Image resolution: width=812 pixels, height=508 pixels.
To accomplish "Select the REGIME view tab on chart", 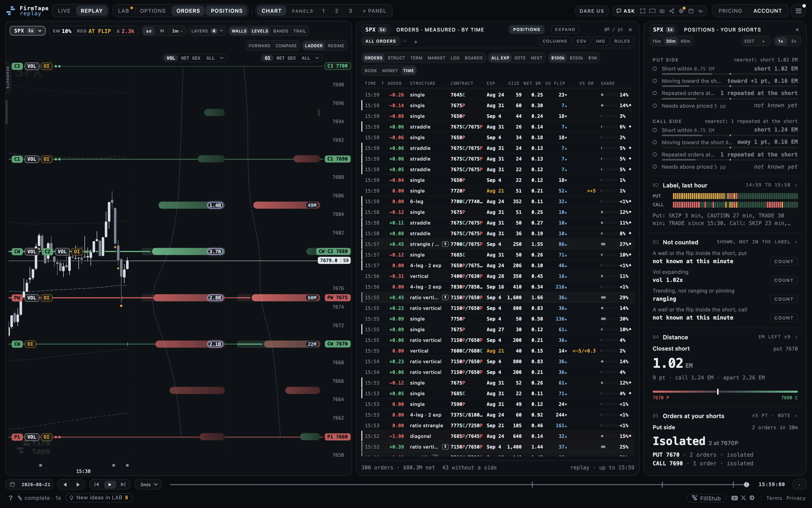I will 336,46.
